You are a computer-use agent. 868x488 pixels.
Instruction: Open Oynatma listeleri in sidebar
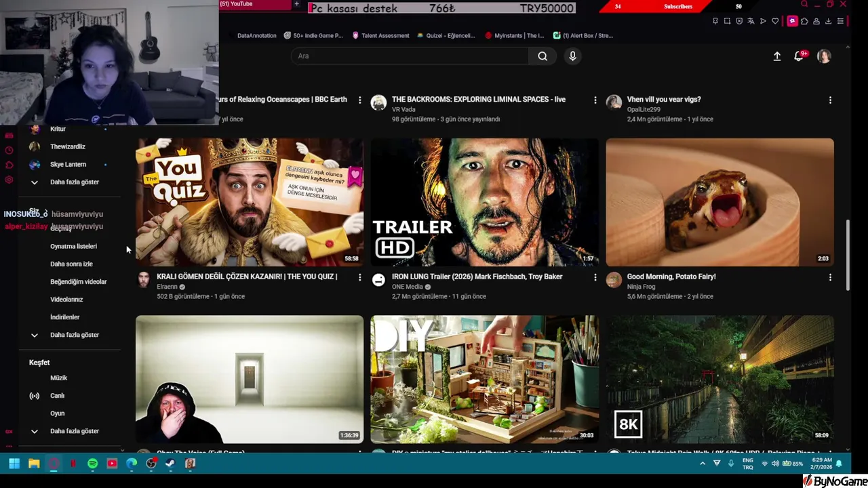(x=73, y=247)
